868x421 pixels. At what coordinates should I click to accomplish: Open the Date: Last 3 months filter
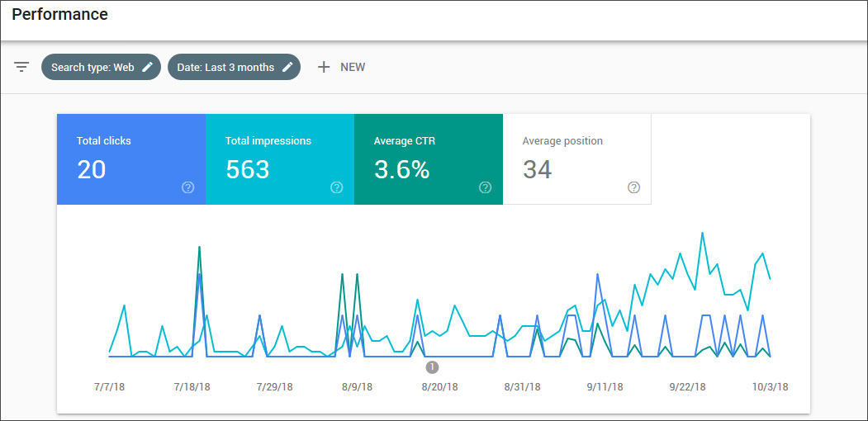tap(225, 67)
